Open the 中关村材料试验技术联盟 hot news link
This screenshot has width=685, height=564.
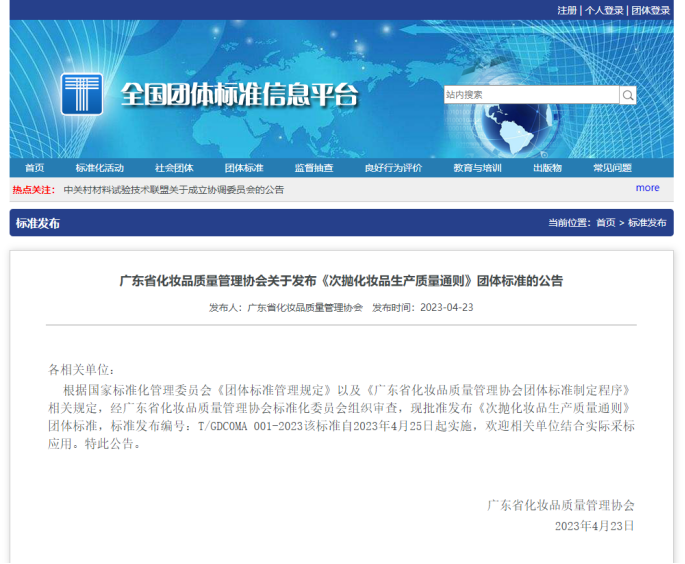173,189
